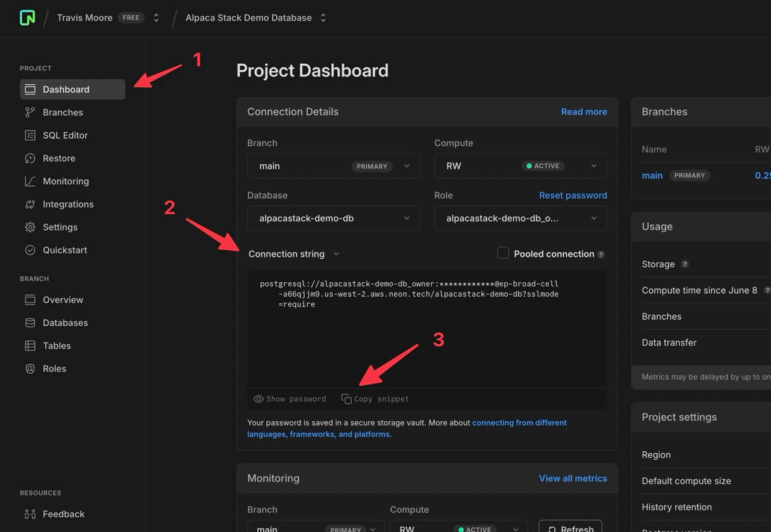The width and height of the screenshot is (771, 532).
Task: Toggle Show password eye
Action: (x=259, y=399)
